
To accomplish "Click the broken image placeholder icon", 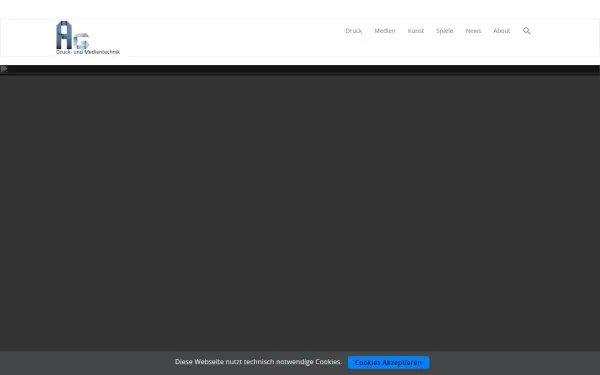I will tap(4, 69).
